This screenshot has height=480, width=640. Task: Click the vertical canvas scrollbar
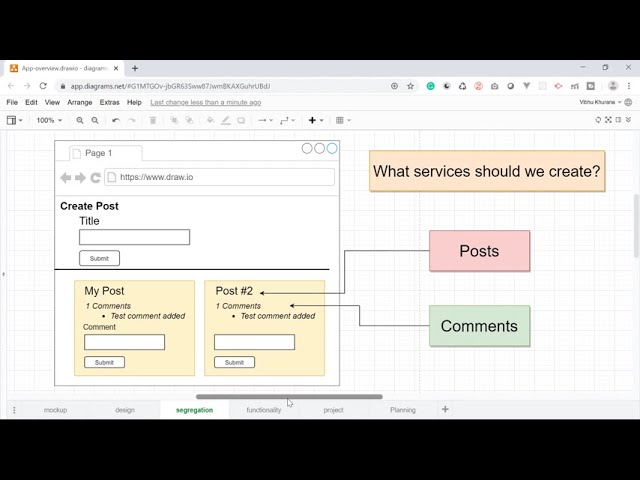pos(636,226)
